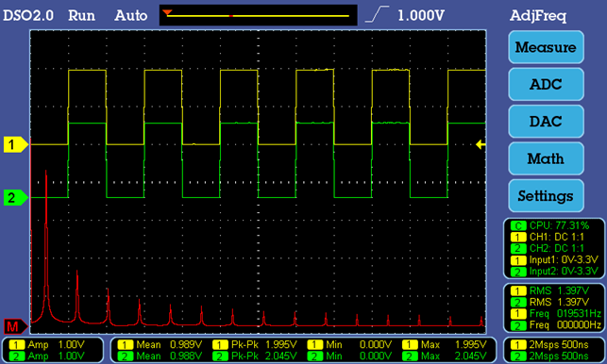
Task: Select channel 1 2Msps 500ns timebase text
Action: tap(559, 344)
